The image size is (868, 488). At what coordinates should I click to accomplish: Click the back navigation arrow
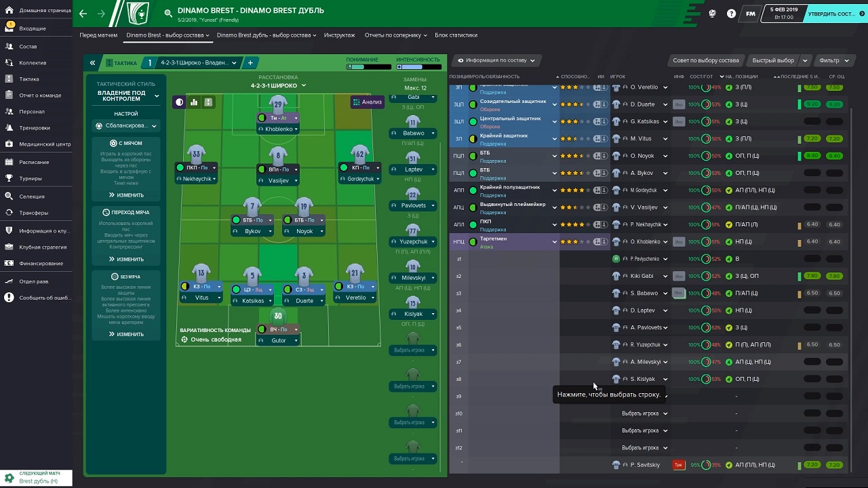[x=83, y=14]
